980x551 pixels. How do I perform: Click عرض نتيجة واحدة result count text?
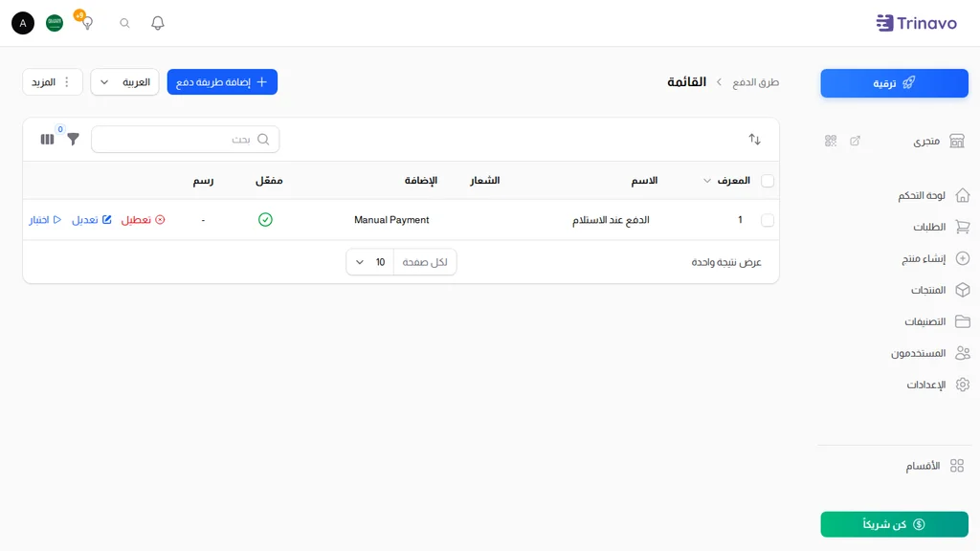[x=726, y=262]
